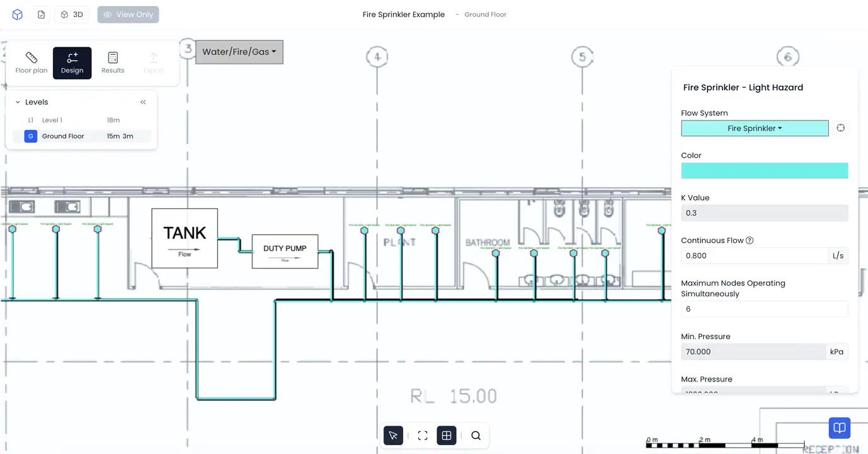
Task: Choose the pointer select tool
Action: pos(393,436)
